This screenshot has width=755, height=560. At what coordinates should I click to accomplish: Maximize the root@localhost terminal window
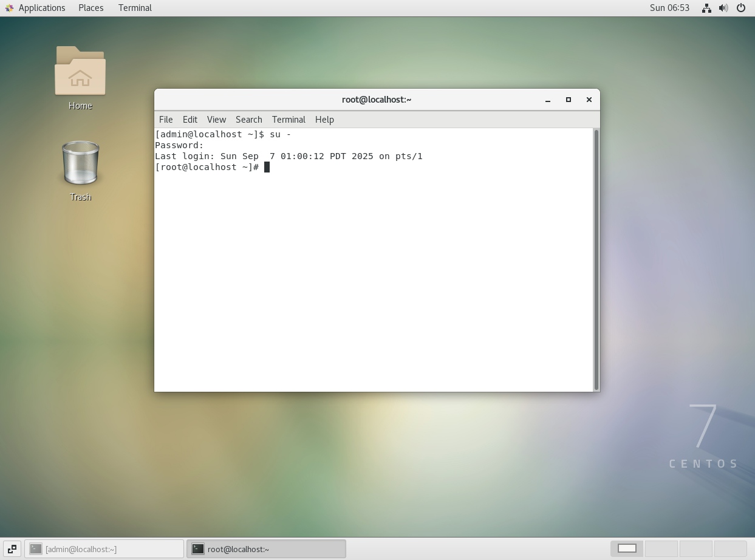569,100
